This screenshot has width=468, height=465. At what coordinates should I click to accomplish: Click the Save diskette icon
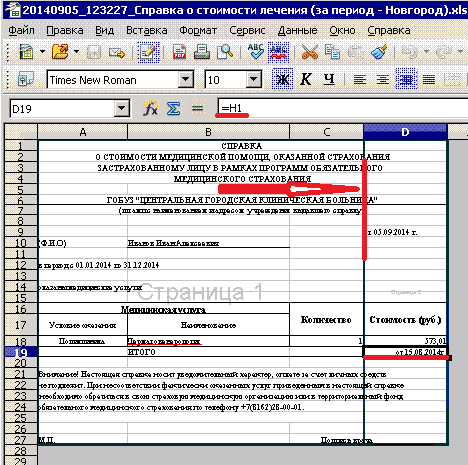click(94, 52)
